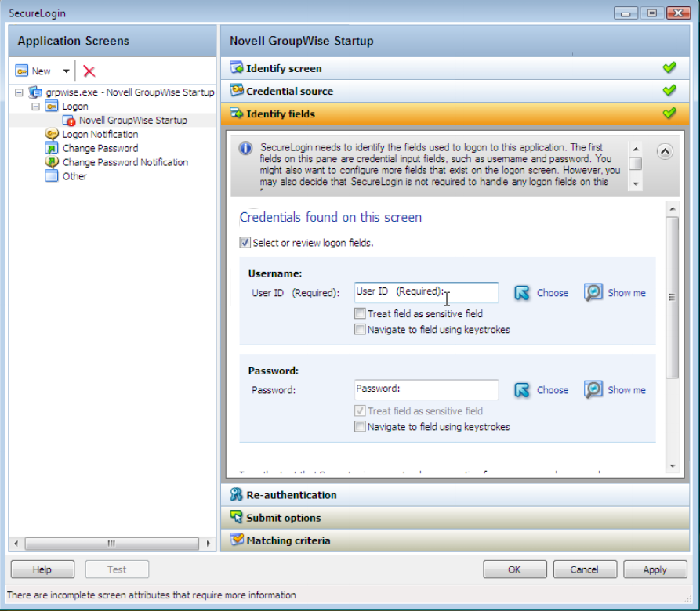Collapse the Logon tree node
This screenshot has height=611, width=700.
click(36, 107)
